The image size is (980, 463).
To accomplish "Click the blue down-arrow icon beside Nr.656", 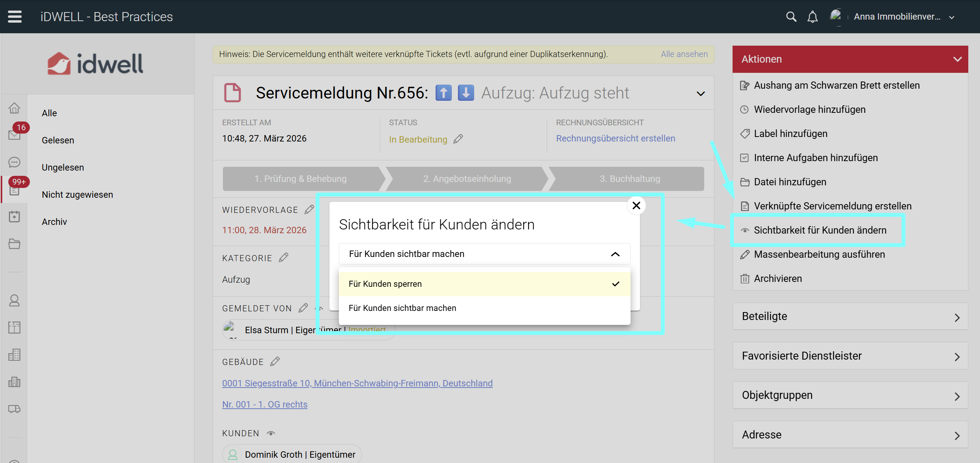I will [x=466, y=93].
